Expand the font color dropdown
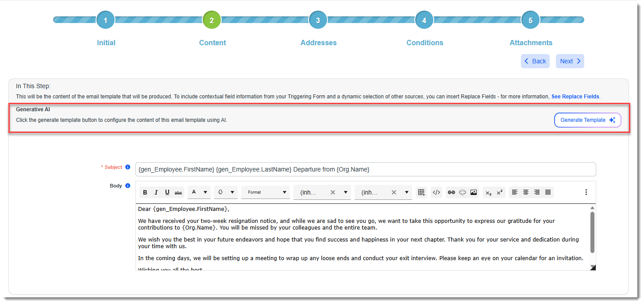Screen dimensions: 644x304 click(x=205, y=192)
